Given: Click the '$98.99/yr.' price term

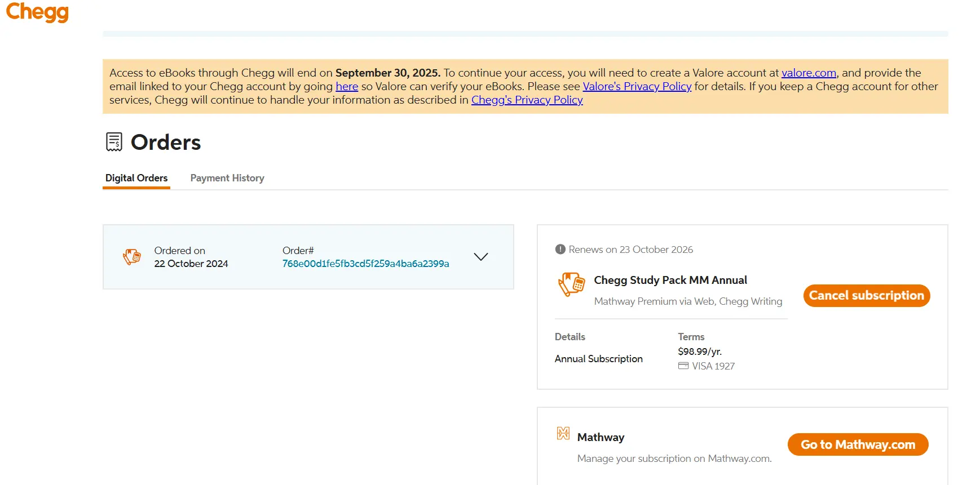Looking at the screenshot, I should pos(700,351).
